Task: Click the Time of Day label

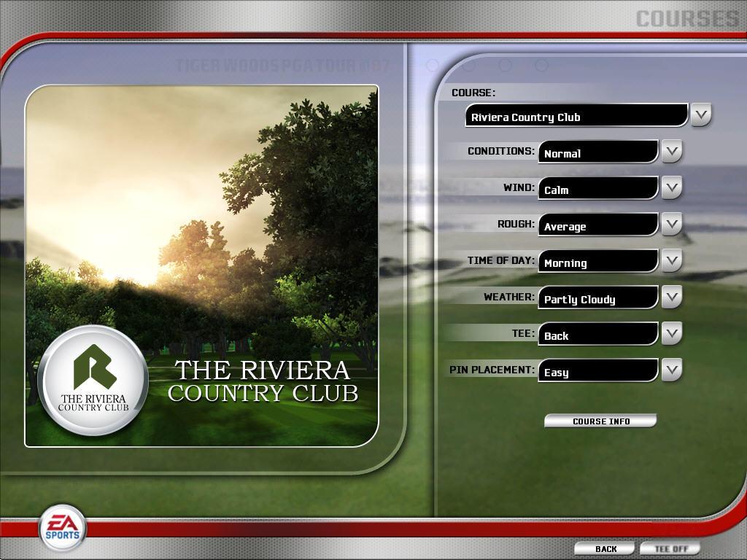Action: [x=501, y=260]
